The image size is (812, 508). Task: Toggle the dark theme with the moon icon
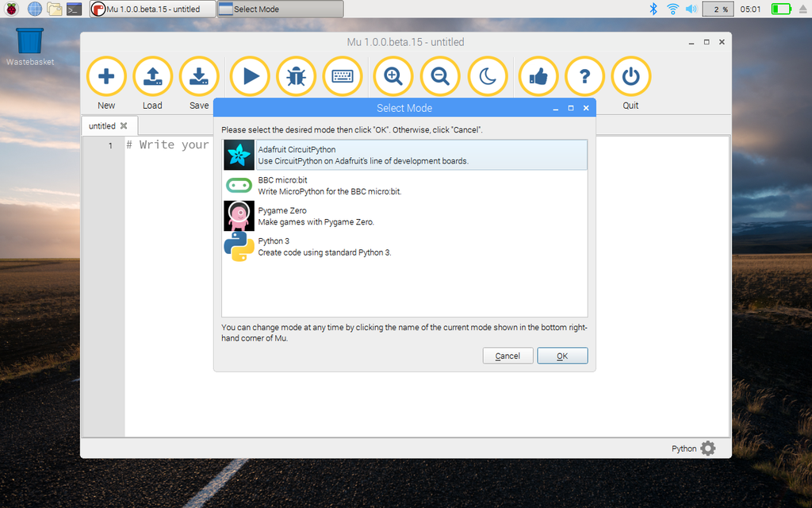tap(488, 76)
